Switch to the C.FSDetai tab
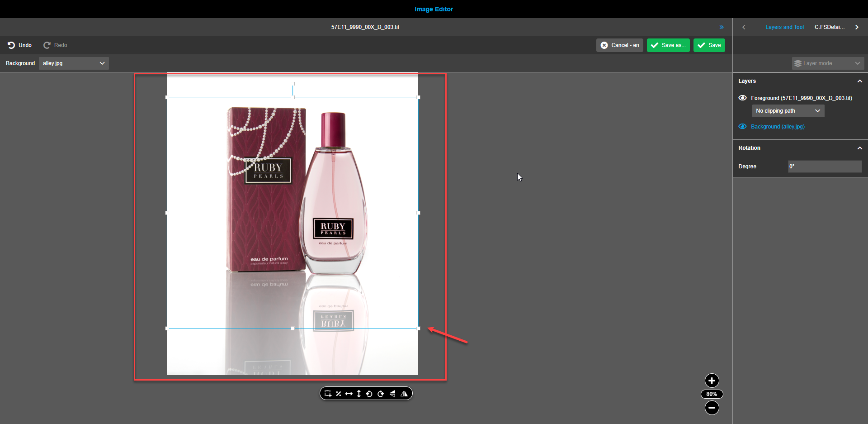The image size is (868, 424). coord(830,27)
